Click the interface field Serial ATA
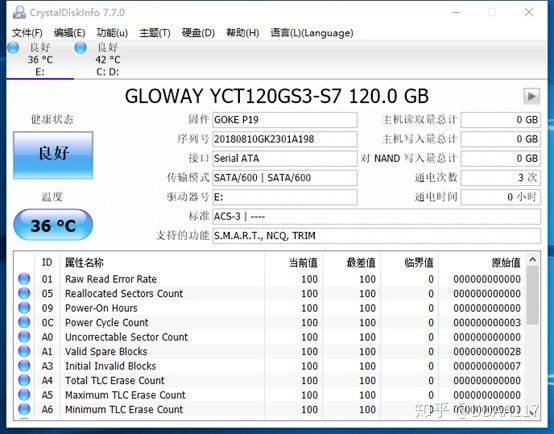 (x=285, y=158)
